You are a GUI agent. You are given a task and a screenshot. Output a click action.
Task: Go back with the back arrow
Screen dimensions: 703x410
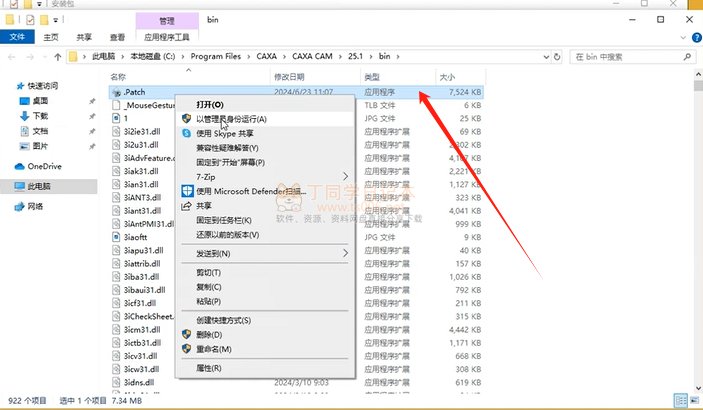point(12,57)
